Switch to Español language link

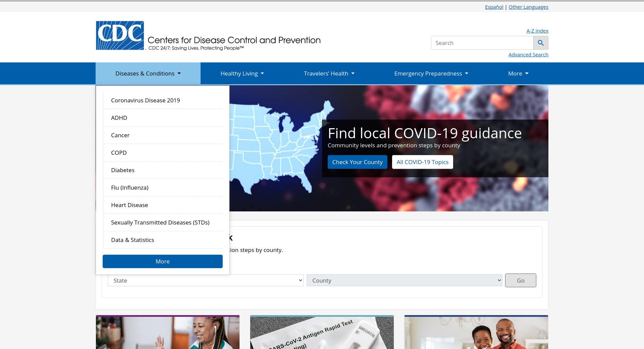coord(494,7)
